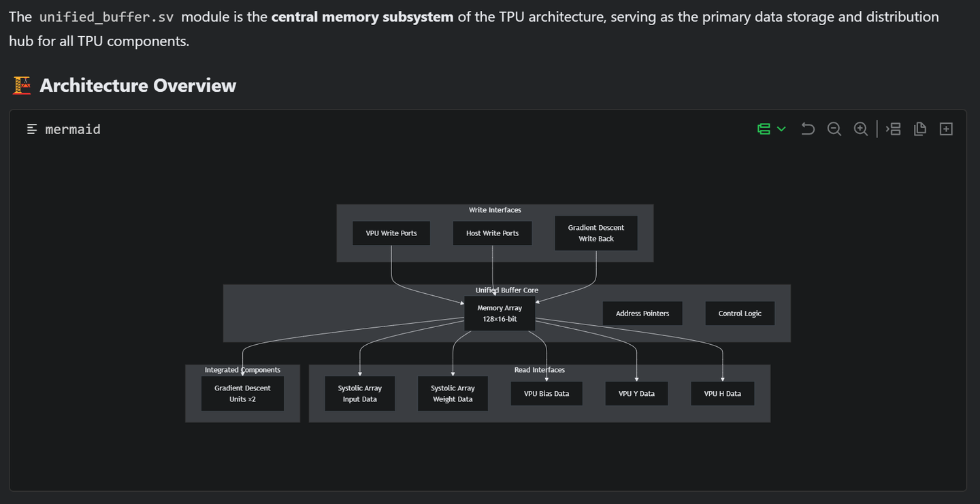Screen dimensions: 980x504
Task: Reset the diagram with the undo arrow
Action: 808,129
